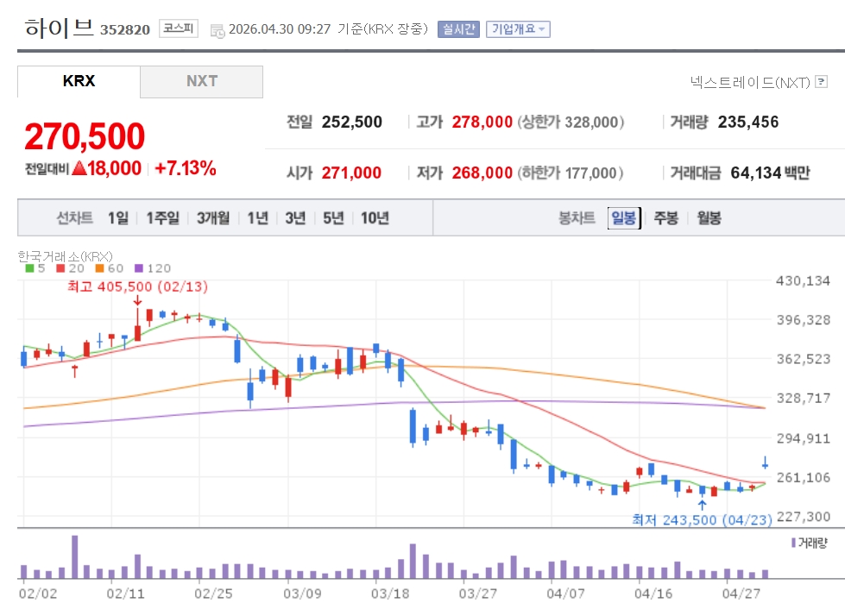
Task: Click the tallest volume bar in early February
Action: (x=75, y=556)
